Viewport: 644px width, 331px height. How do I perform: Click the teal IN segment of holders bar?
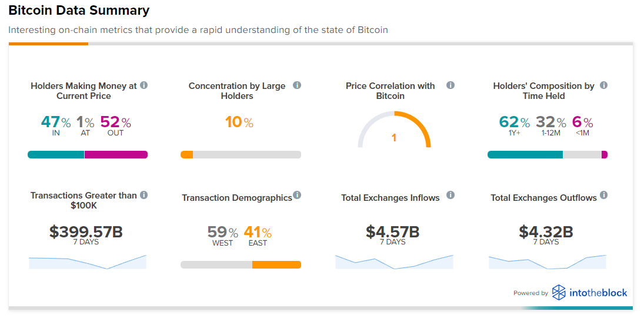click(x=56, y=155)
